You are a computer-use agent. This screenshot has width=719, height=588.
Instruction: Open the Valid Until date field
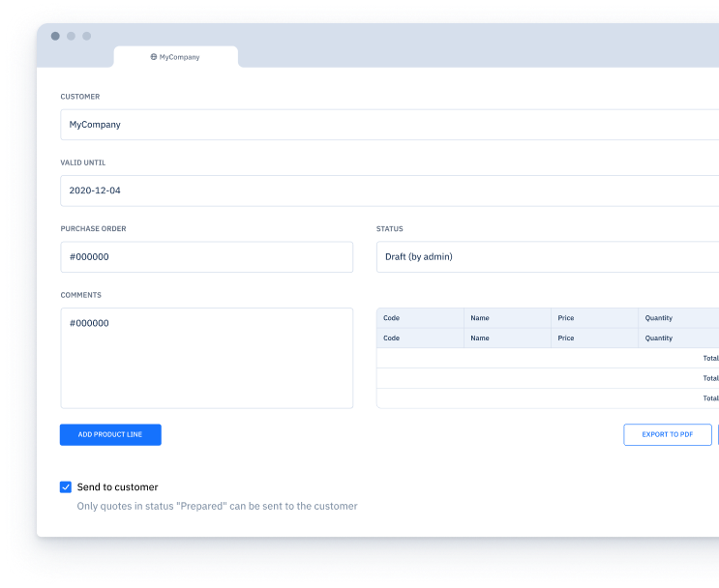(387, 191)
